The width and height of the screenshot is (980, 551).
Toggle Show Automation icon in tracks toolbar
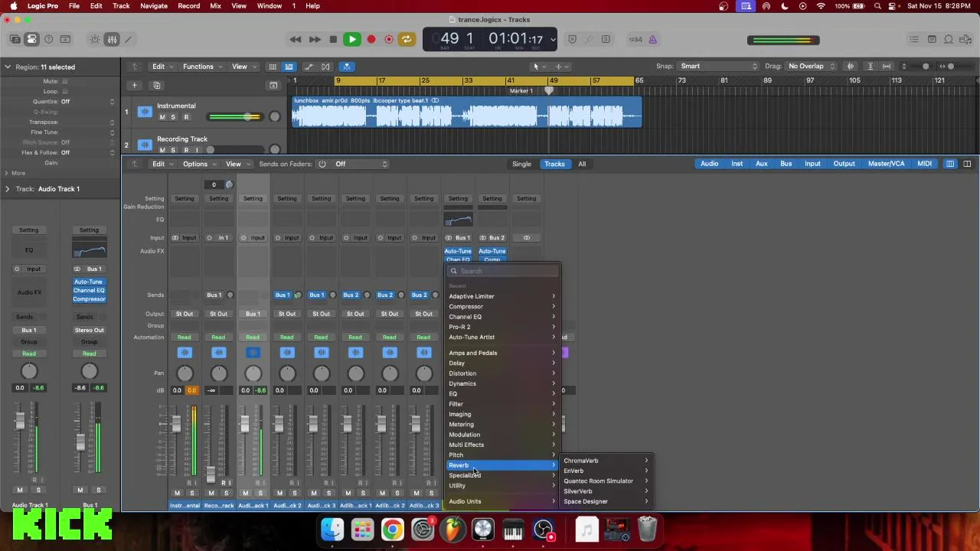click(x=309, y=67)
